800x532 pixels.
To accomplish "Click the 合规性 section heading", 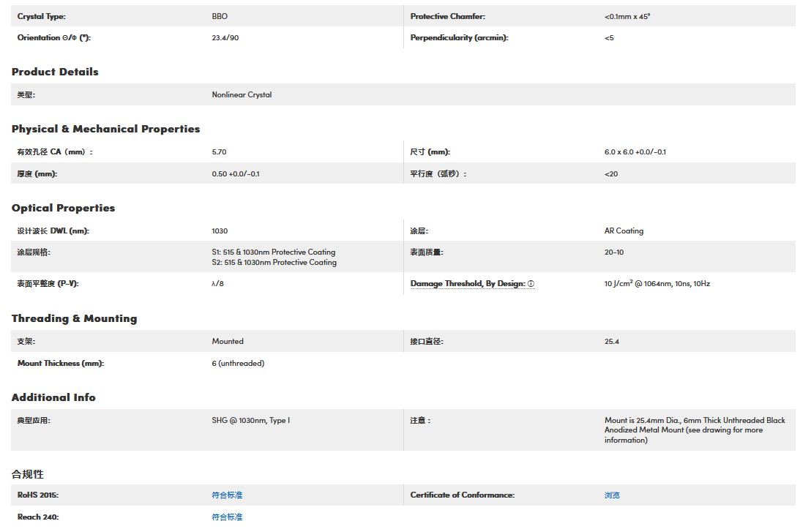I will tap(27, 474).
